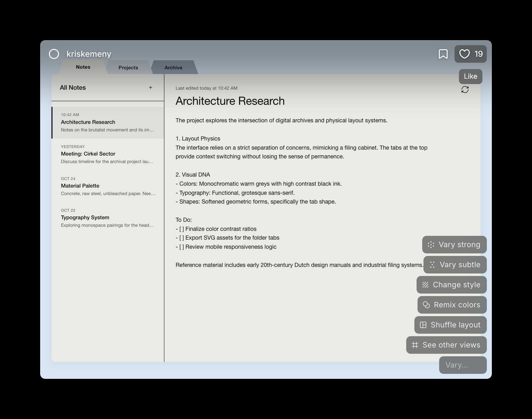The width and height of the screenshot is (532, 419).
Task: Click the heart like icon
Action: [465, 54]
